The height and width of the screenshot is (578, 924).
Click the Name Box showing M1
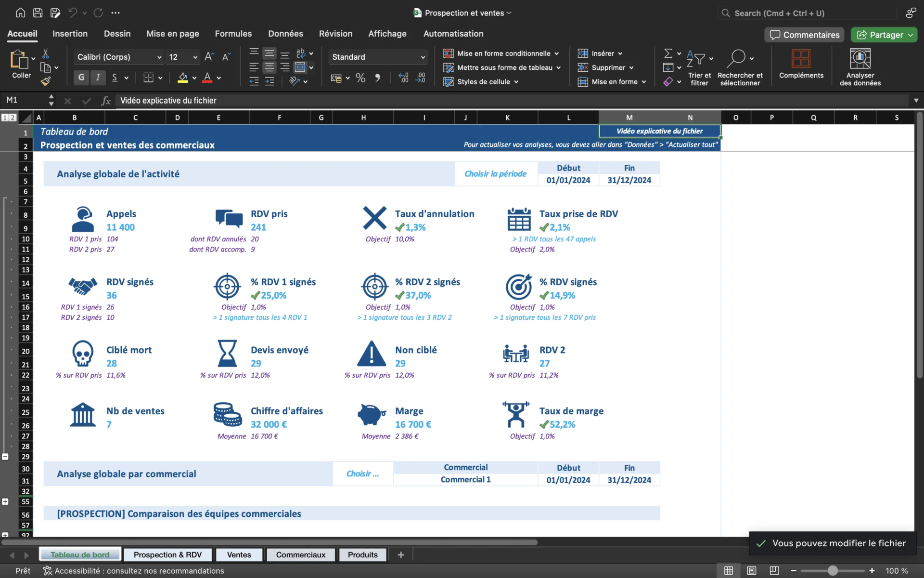click(x=24, y=100)
